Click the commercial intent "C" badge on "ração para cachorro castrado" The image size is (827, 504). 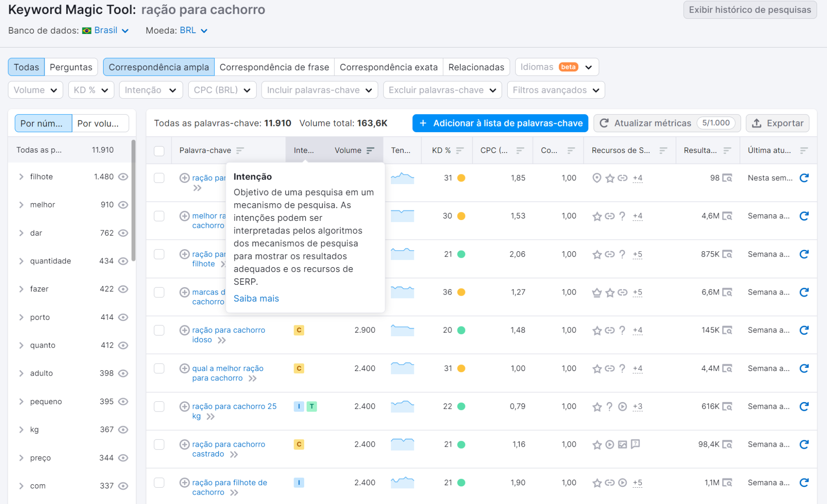pos(299,444)
